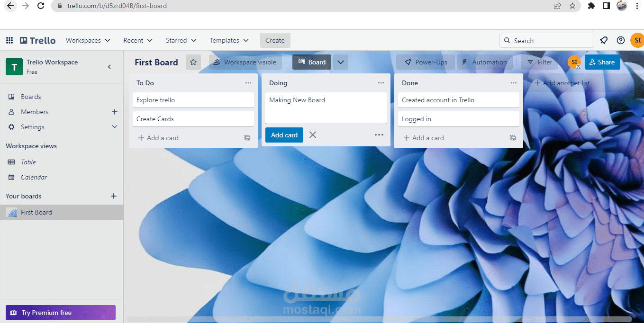The image size is (644, 323).
Task: Click the Doing list title
Action: coord(278,83)
